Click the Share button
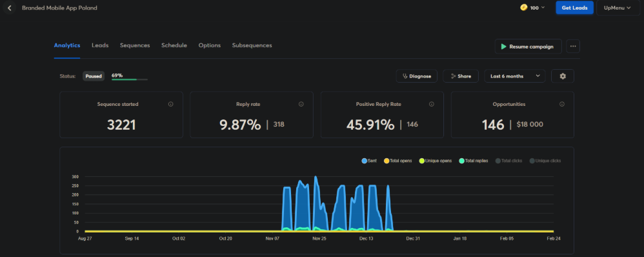The height and width of the screenshot is (257, 644). coord(460,76)
